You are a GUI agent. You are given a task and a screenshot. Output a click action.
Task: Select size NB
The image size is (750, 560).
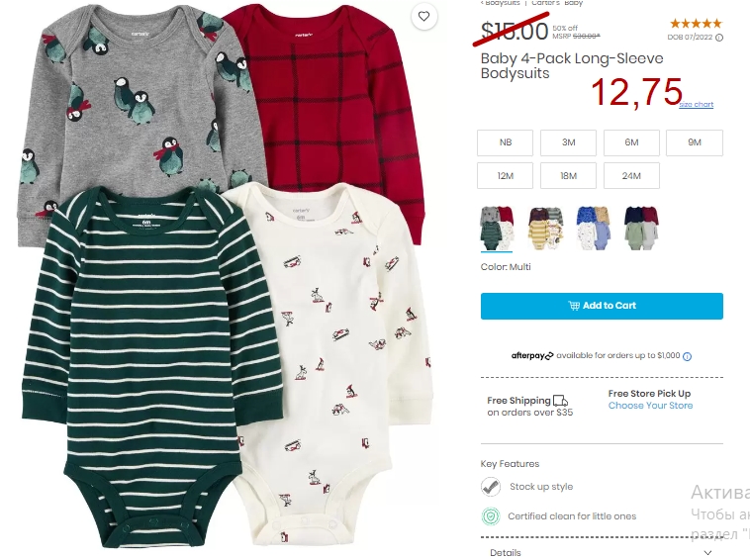click(505, 142)
